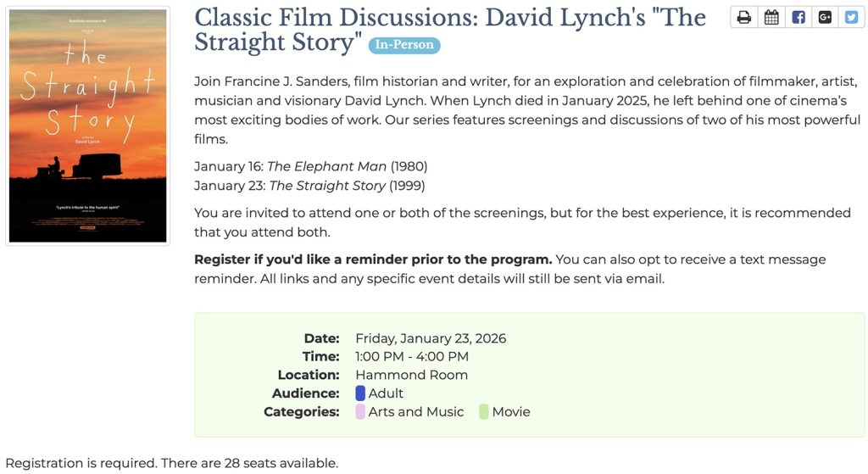Click the Hammond Room location
868x474 pixels.
coord(411,375)
